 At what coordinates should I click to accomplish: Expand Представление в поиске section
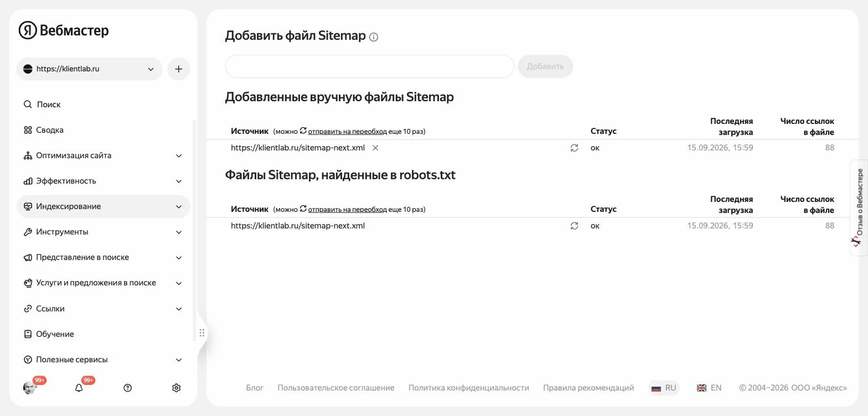[104, 257]
